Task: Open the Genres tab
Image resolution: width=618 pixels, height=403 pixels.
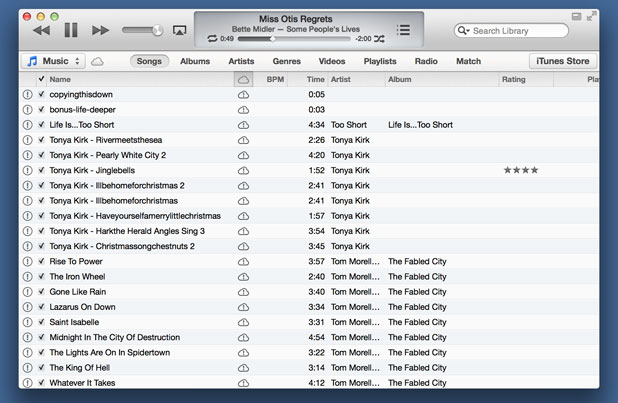Action: pyautogui.click(x=287, y=61)
